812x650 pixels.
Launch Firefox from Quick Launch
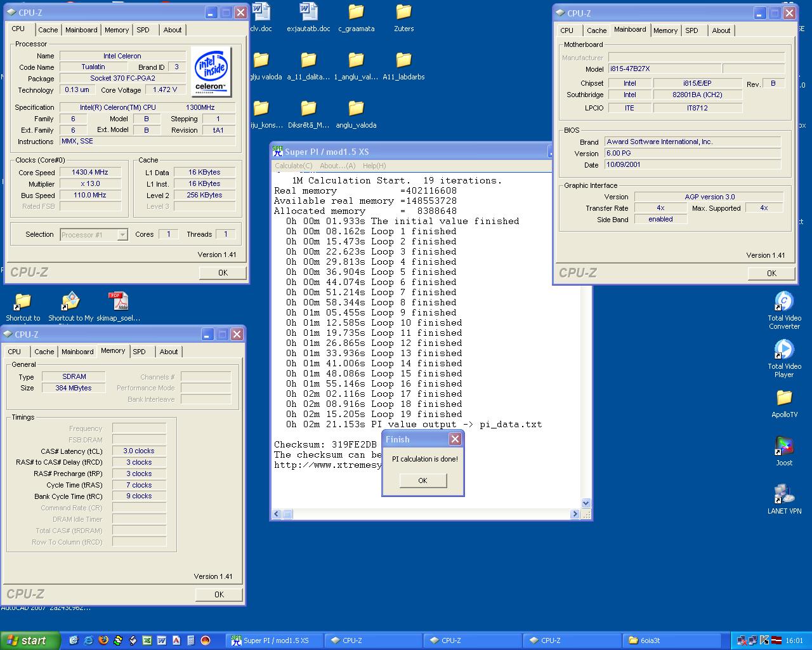click(x=103, y=640)
